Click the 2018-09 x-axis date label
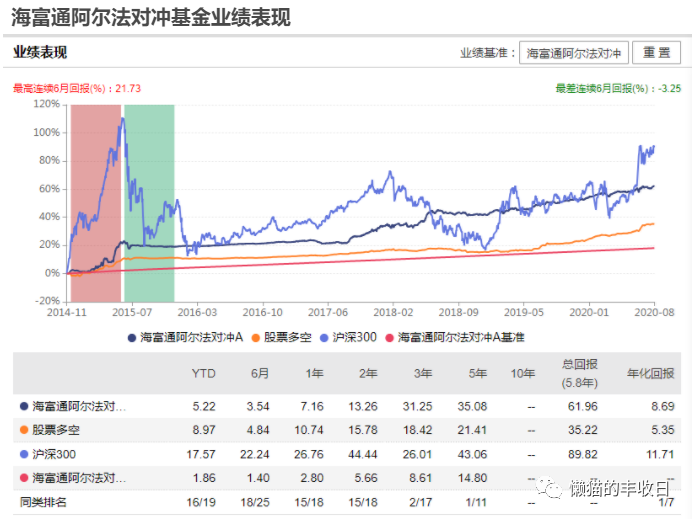The width and height of the screenshot is (693, 519). coord(458,313)
